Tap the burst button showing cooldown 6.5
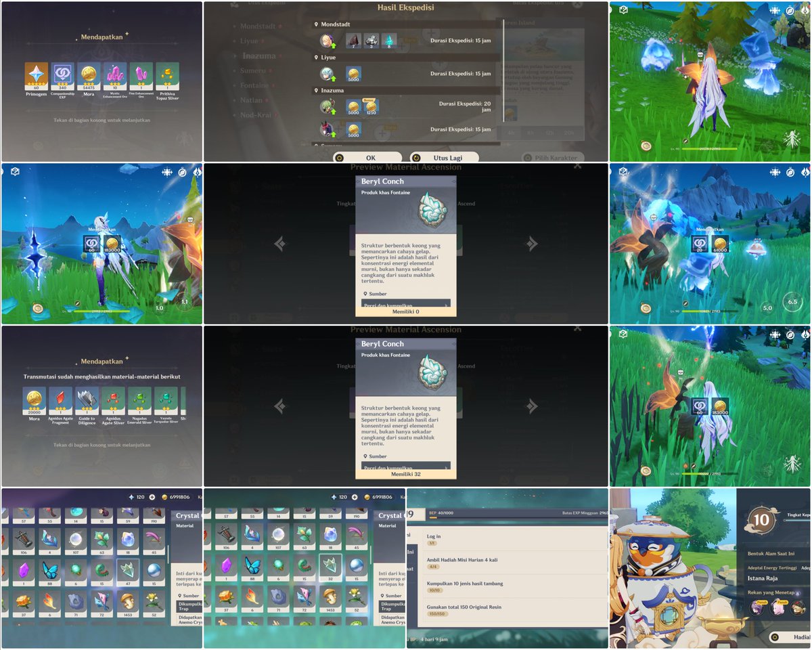 792,302
